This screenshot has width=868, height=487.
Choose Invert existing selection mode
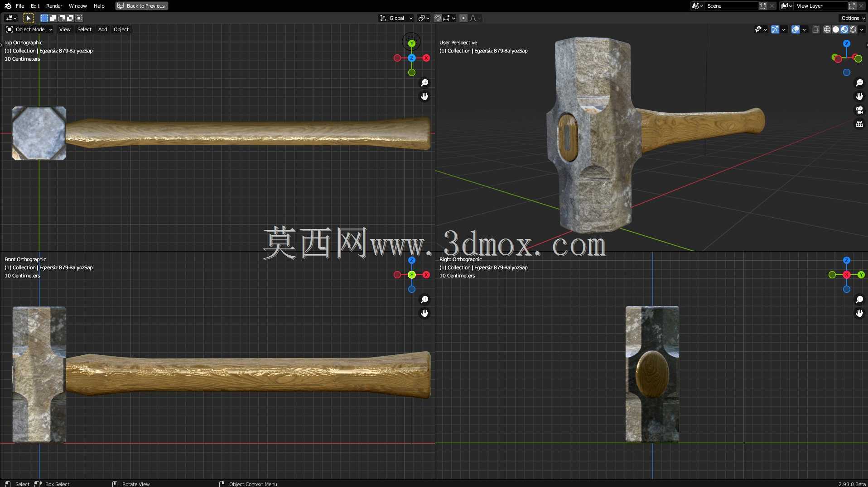70,18
